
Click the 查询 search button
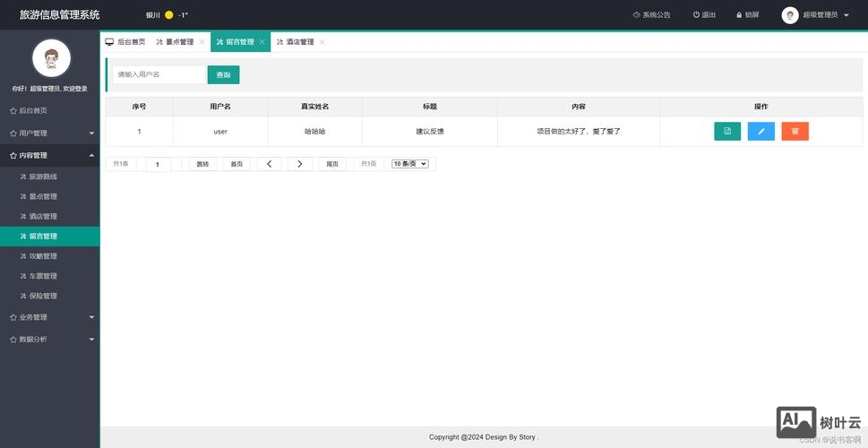(224, 74)
